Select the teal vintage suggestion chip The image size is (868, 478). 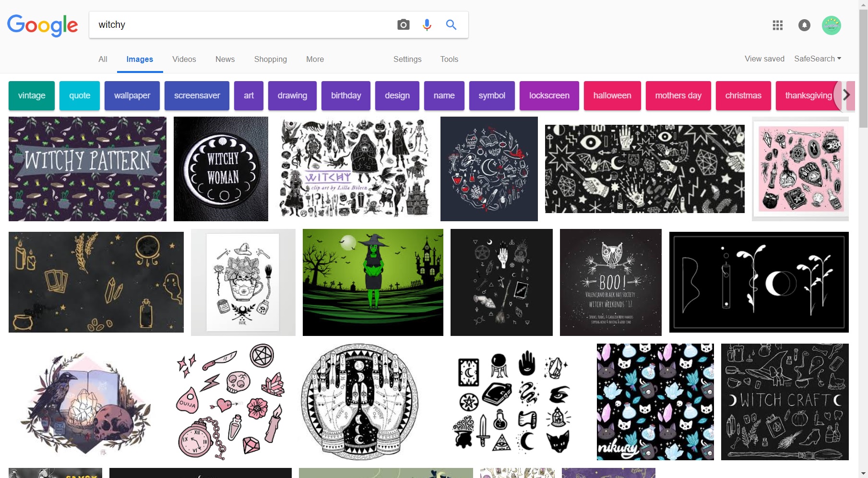[x=32, y=96]
